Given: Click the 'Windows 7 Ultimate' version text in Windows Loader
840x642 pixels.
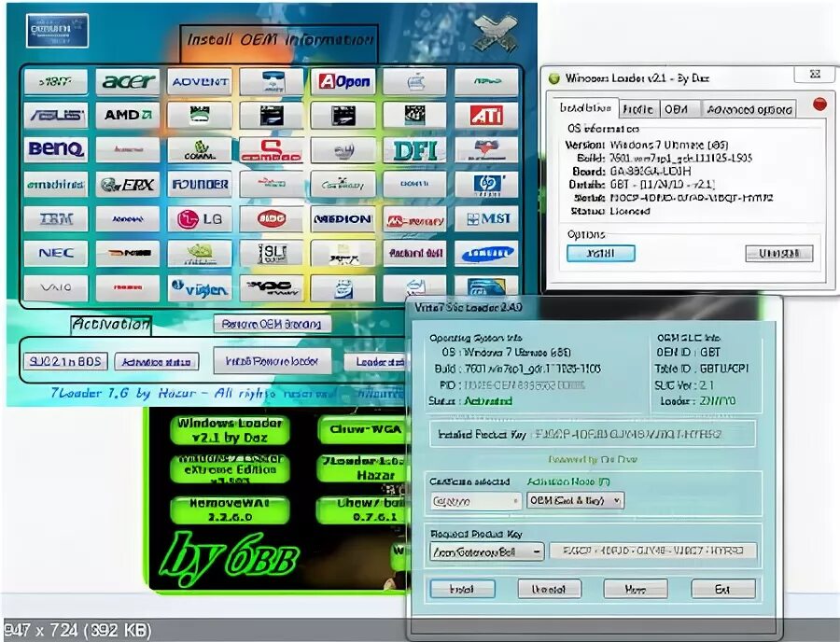Looking at the screenshot, I should pos(669,145).
